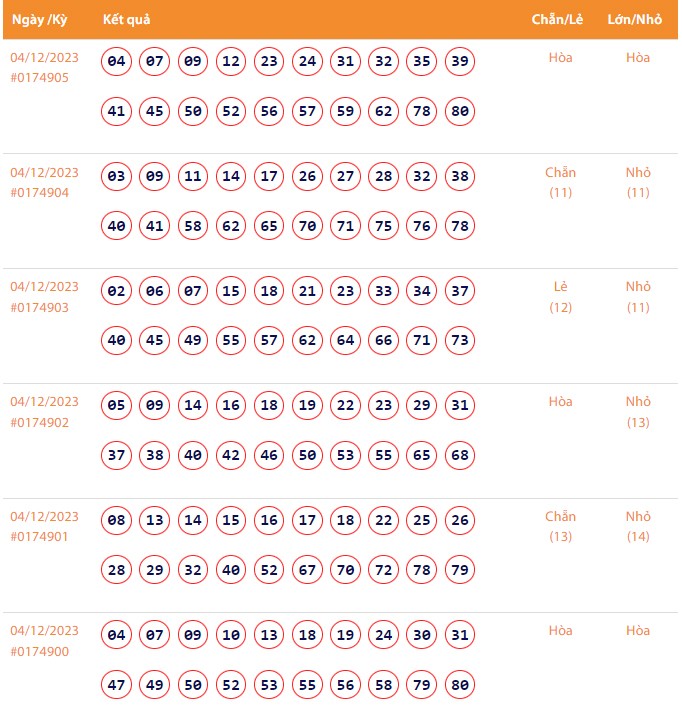
Task: Select ball 08 in draw #0174901
Action: (117, 520)
